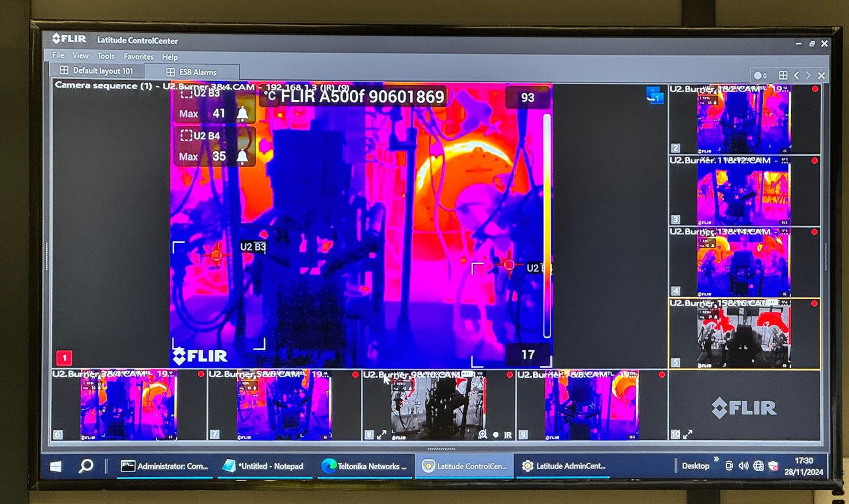Image resolution: width=849 pixels, height=504 pixels.
Task: Open the tile layout grid selector
Action: (783, 75)
